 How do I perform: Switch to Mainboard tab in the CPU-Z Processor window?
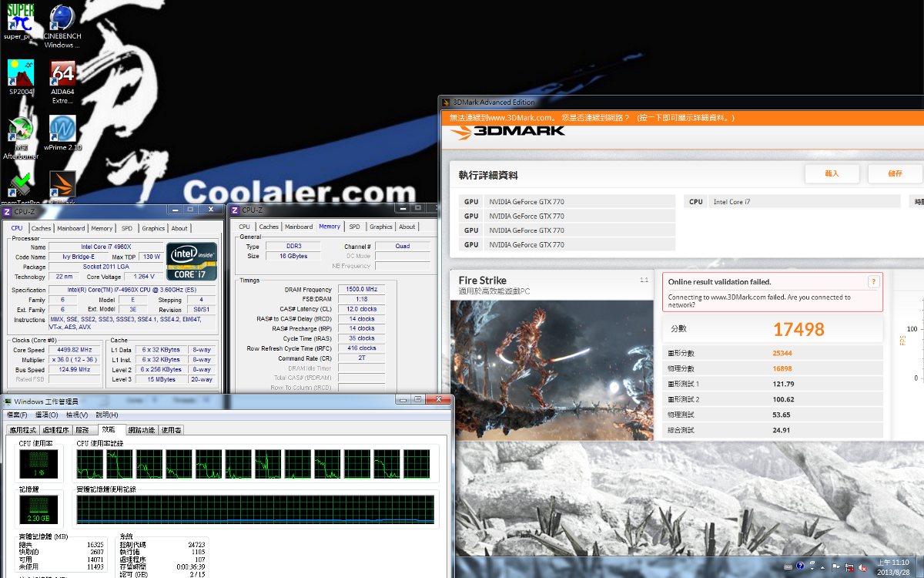[71, 228]
